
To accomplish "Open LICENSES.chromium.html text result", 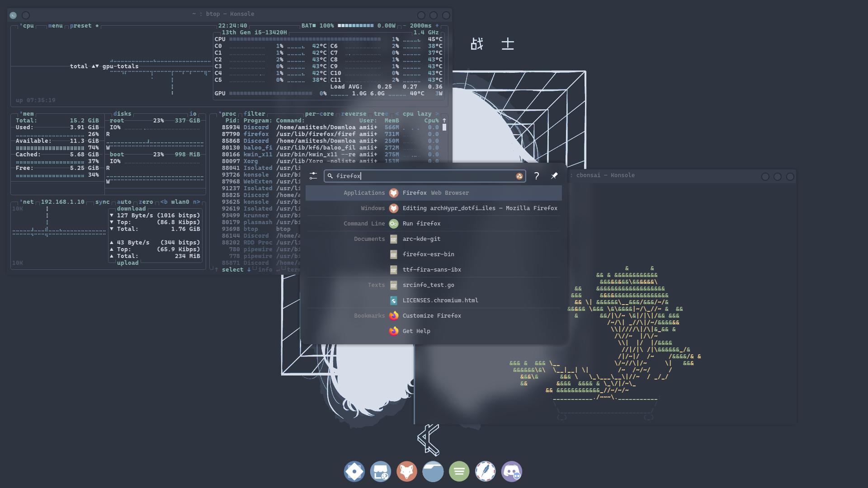I will pyautogui.click(x=440, y=300).
